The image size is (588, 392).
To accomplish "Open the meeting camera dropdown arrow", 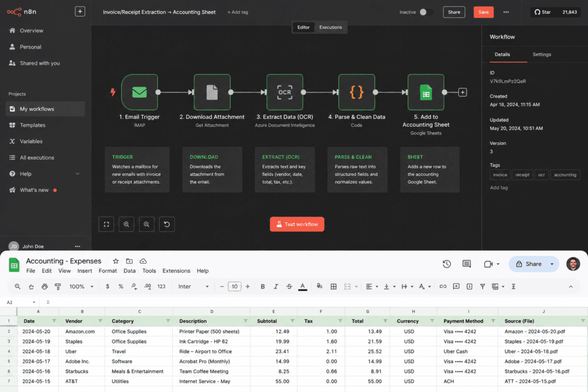I will tap(498, 264).
